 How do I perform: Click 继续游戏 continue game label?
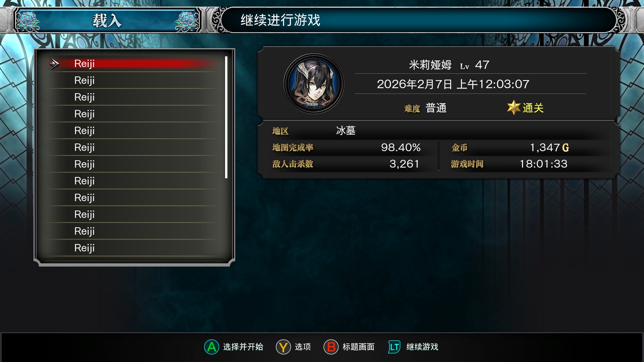tap(422, 347)
